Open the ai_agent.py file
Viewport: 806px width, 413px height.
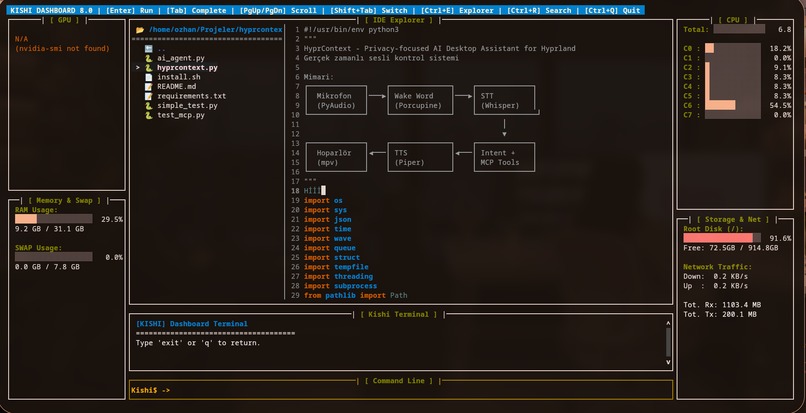pyautogui.click(x=181, y=59)
